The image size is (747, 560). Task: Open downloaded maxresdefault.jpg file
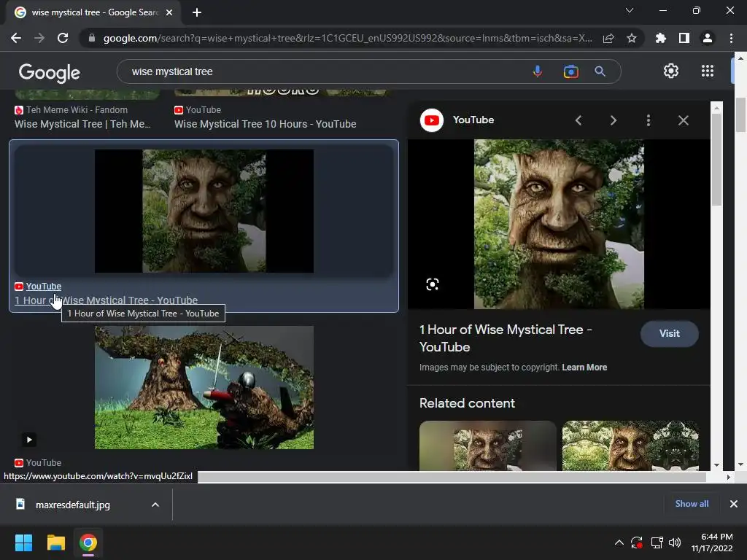pyautogui.click(x=72, y=505)
